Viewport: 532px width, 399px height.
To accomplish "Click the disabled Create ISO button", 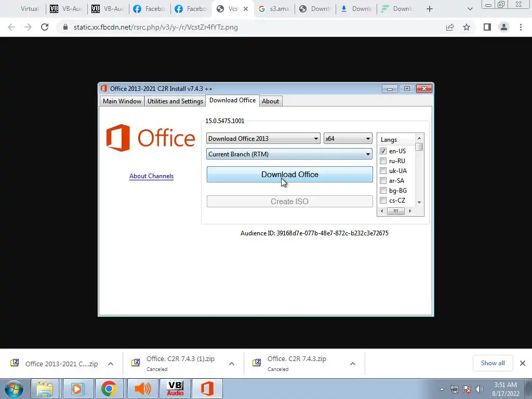I will (289, 202).
